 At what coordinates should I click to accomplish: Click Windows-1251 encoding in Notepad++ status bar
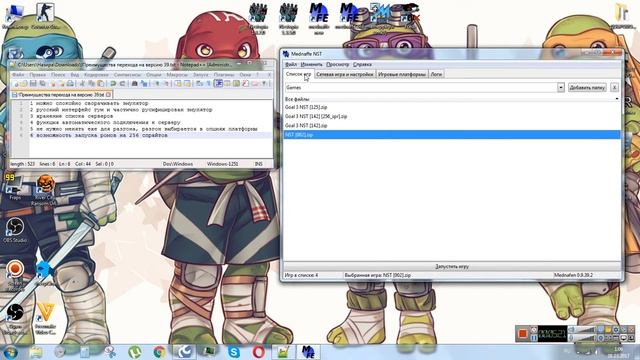coord(222,164)
